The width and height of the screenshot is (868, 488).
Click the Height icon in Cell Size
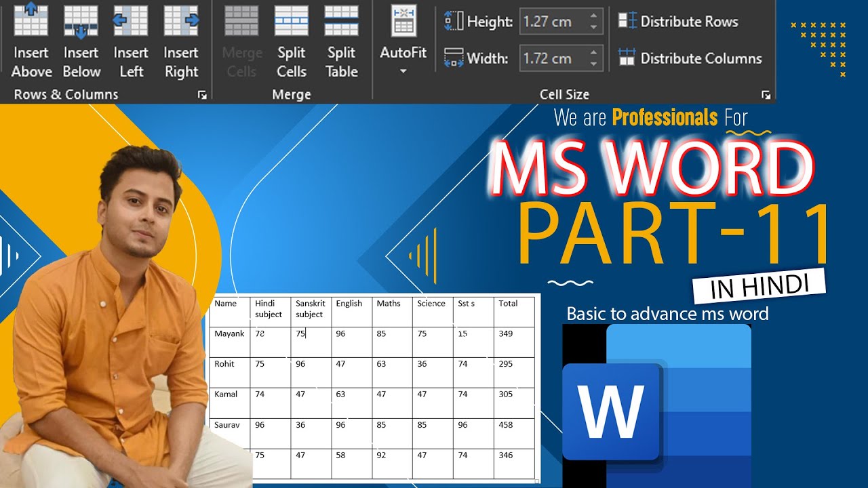pyautogui.click(x=453, y=22)
